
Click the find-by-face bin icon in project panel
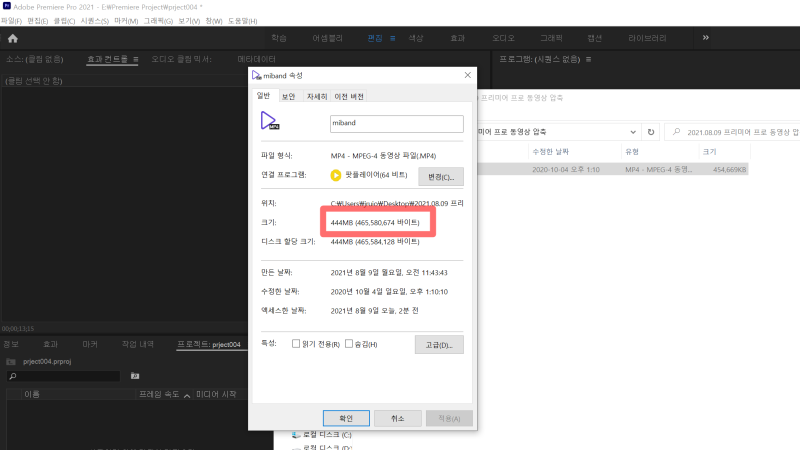click(x=135, y=376)
